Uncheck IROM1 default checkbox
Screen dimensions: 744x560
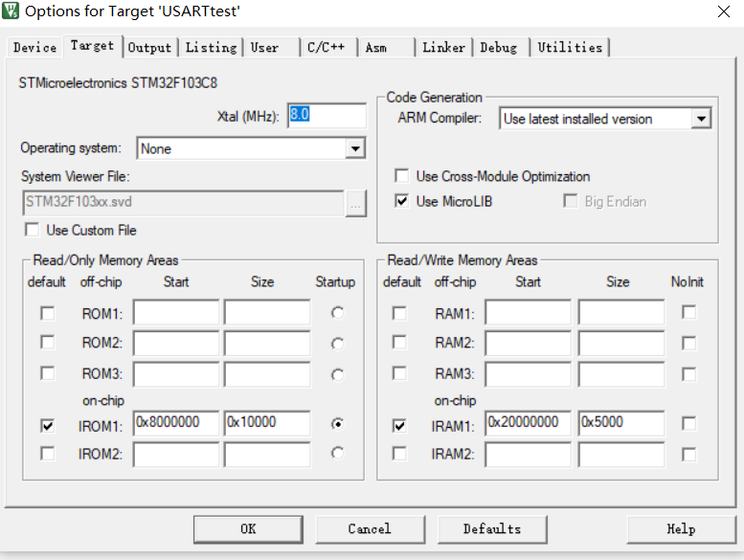click(x=47, y=426)
